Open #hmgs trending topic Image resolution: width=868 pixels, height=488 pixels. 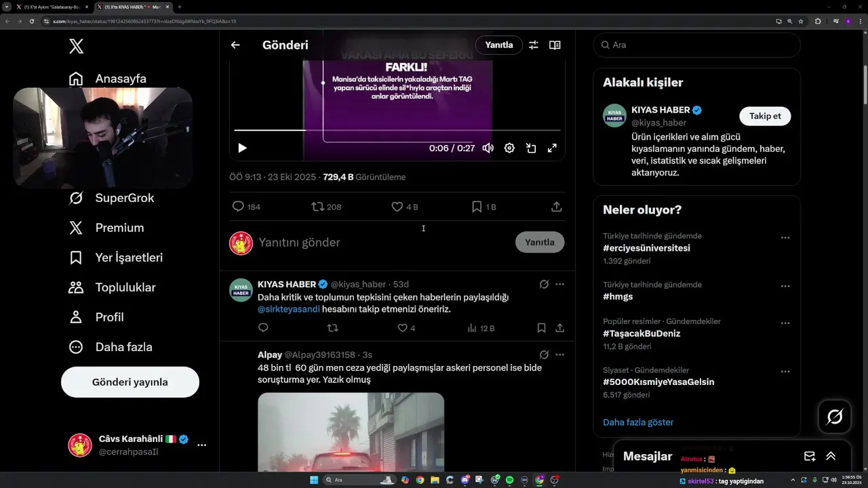point(618,296)
